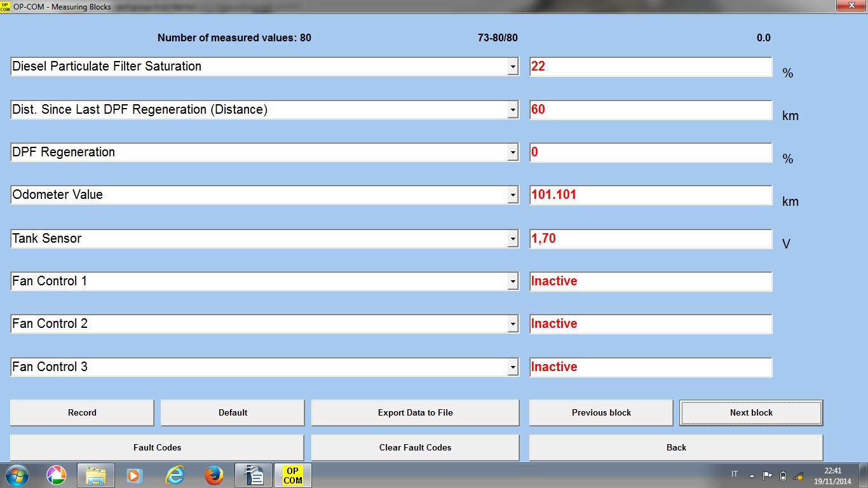The image size is (868, 488).
Task: Export Data to File
Action: pos(415,412)
